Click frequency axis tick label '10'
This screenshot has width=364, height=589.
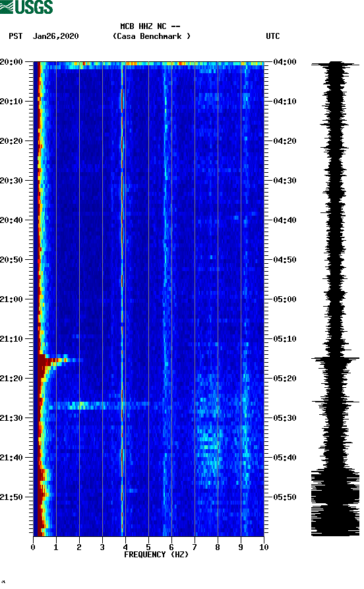pos(264,547)
